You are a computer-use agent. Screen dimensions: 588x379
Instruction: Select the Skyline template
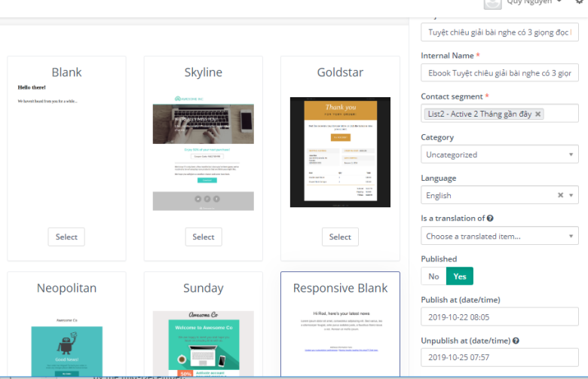click(x=203, y=237)
